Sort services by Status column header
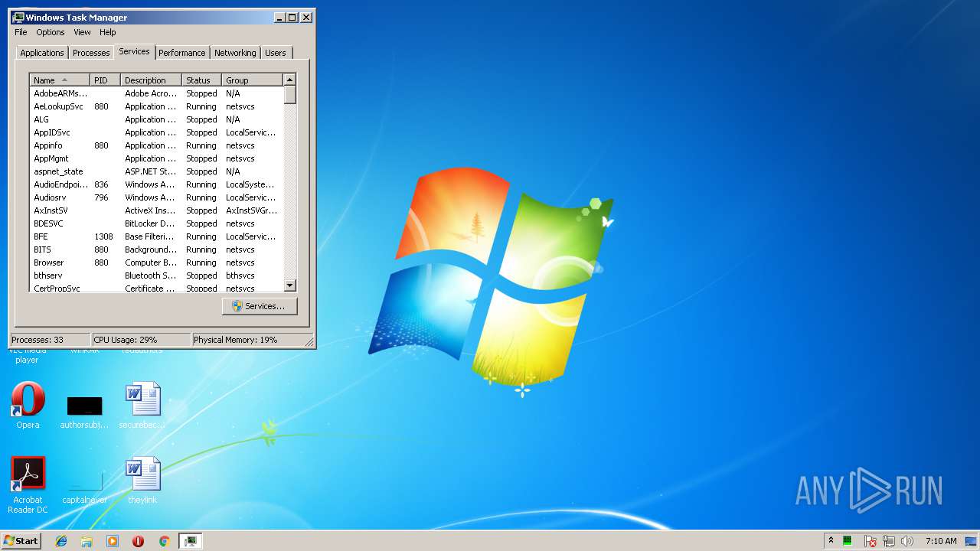 tap(202, 80)
